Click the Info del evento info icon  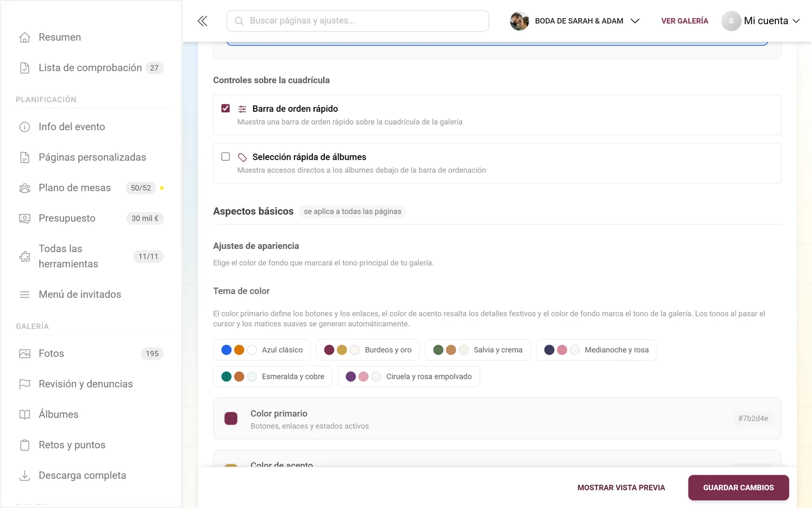click(x=25, y=127)
